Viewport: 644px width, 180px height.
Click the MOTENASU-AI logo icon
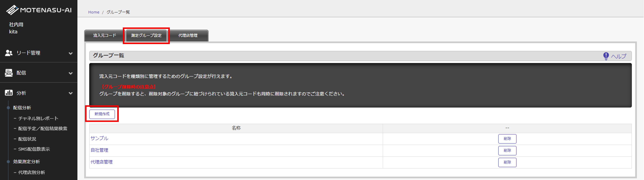point(12,10)
